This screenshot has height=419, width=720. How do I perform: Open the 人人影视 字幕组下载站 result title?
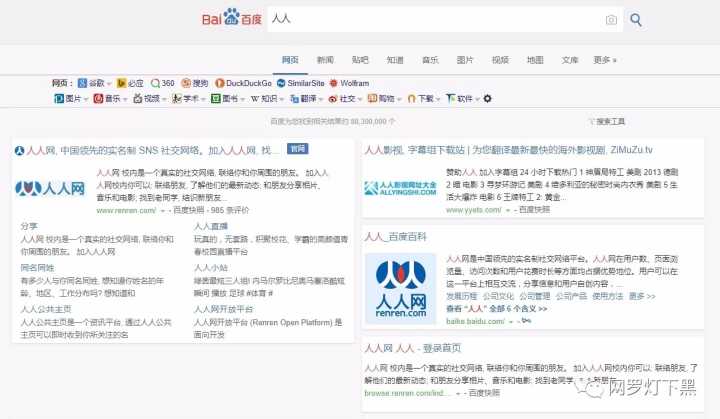[x=508, y=150]
